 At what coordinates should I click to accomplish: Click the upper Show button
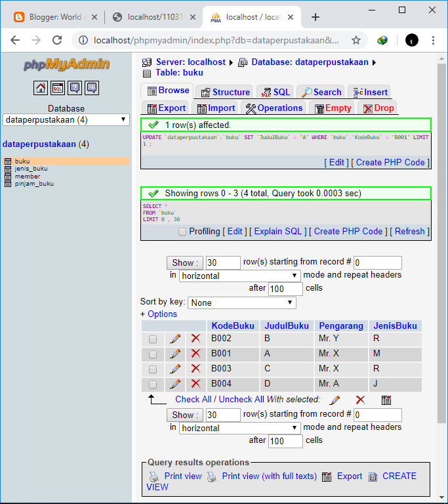coord(185,263)
